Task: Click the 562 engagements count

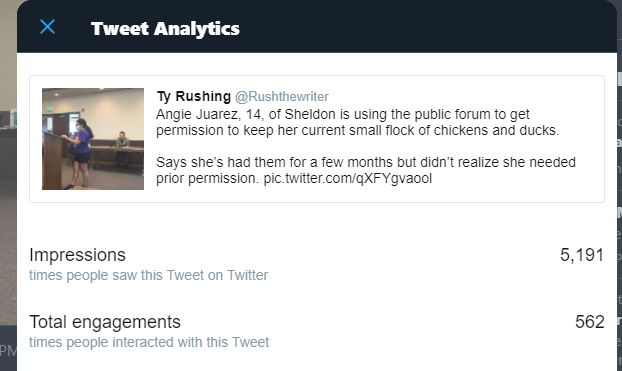Action: [x=590, y=322]
